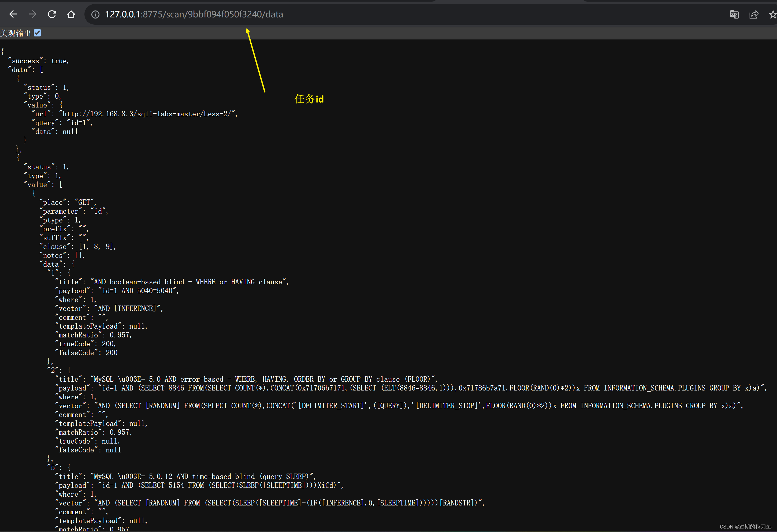
Task: Reload the current page
Action: point(52,14)
